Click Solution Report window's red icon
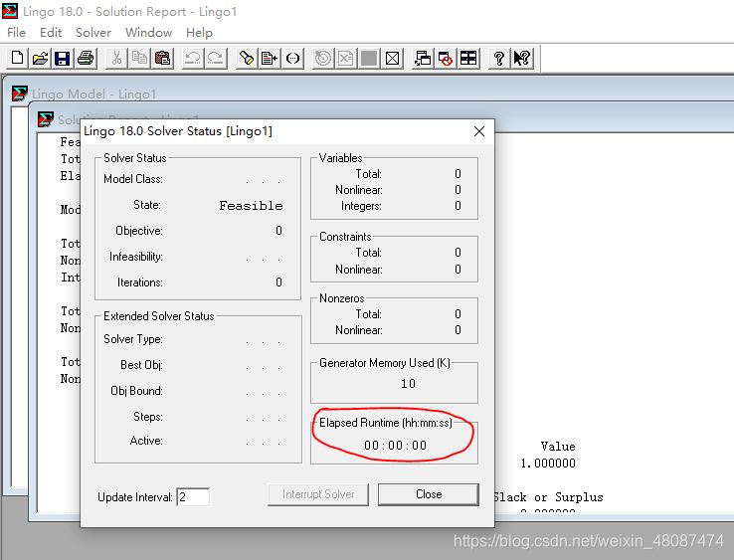 pos(46,119)
